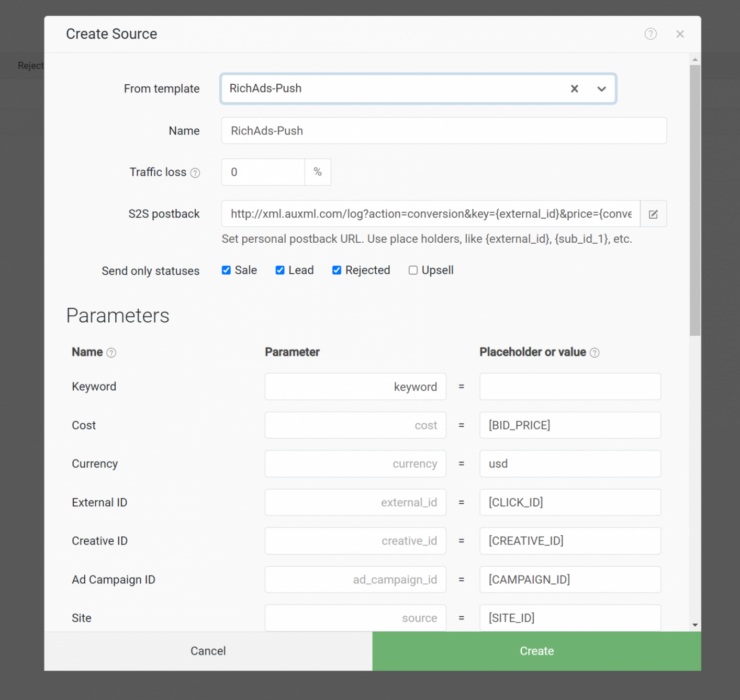Expand the From template dropdown

[x=602, y=88]
